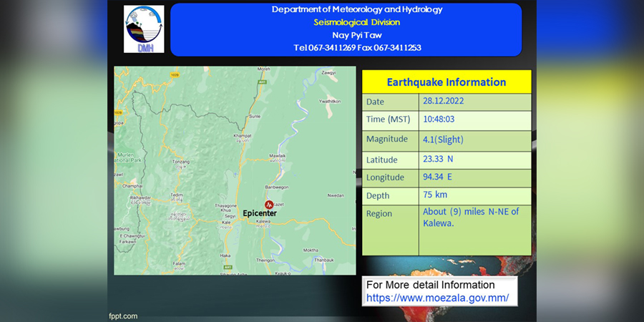Click the DMH logo
Viewport: 644px width, 322px height.
(144, 29)
